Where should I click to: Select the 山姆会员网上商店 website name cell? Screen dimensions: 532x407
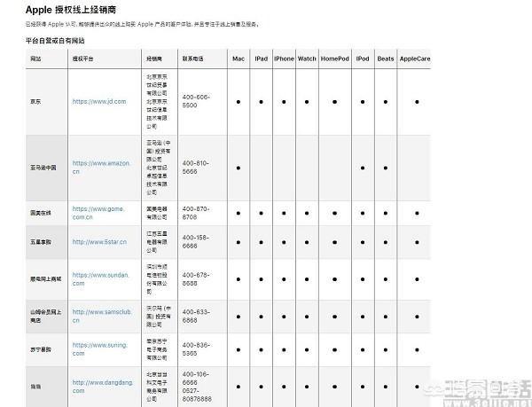[x=46, y=316]
